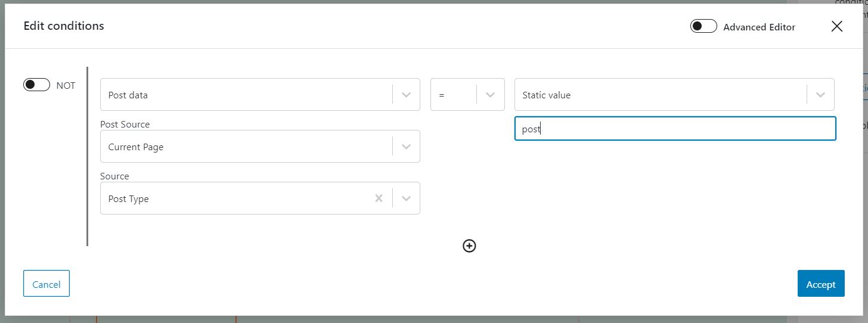The width and height of the screenshot is (868, 323).
Task: Add a new condition with plus icon
Action: [x=469, y=246]
